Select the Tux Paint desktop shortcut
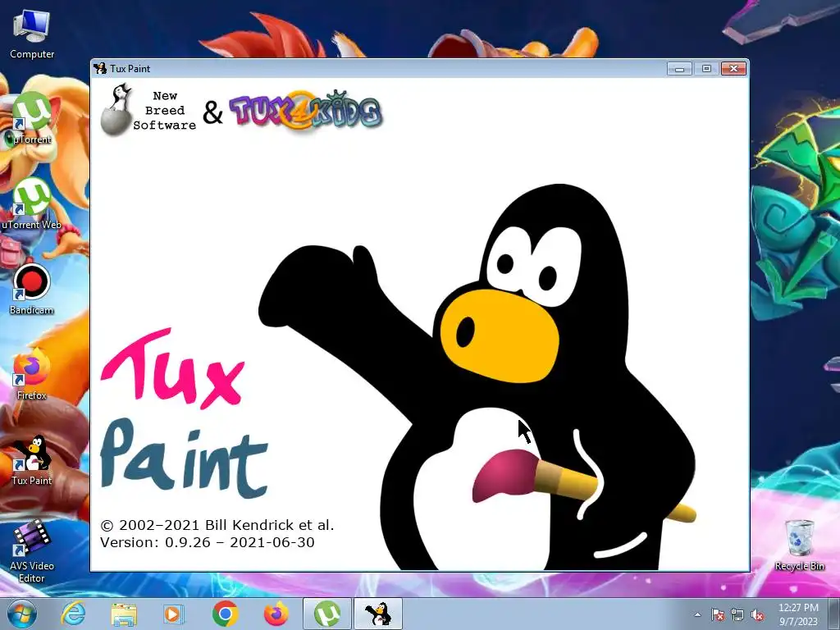Screen dimensions: 840x630 pyautogui.click(x=32, y=459)
